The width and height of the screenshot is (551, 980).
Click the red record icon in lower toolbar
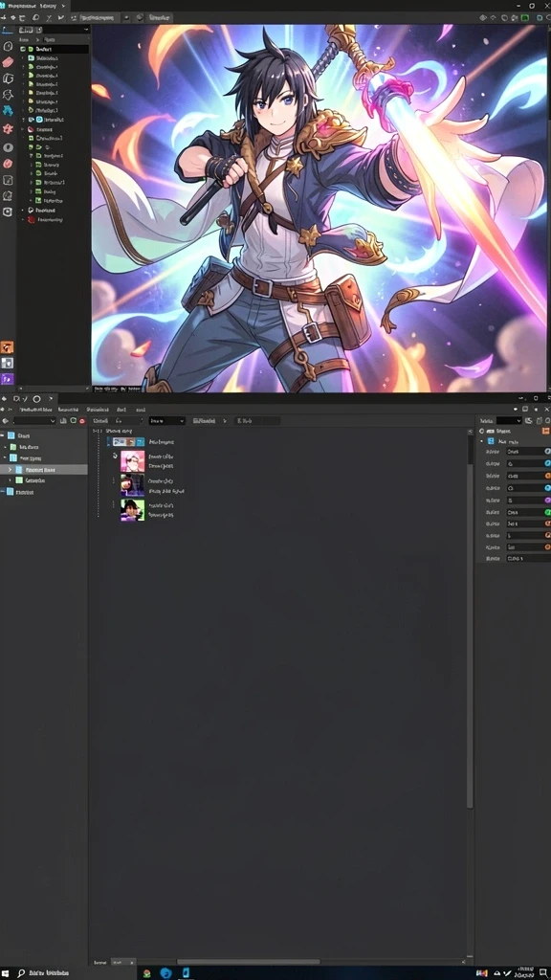[82, 421]
